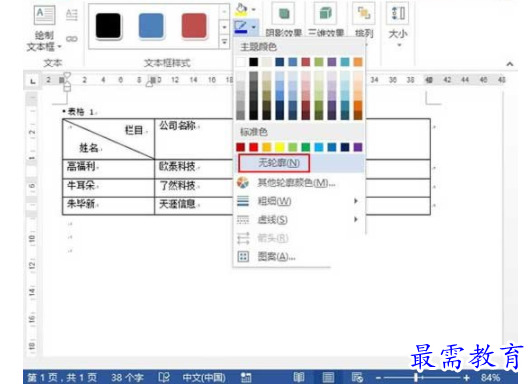Click the text direction icon in the 文本 group
This screenshot has height=388, width=532.
pos(72,15)
